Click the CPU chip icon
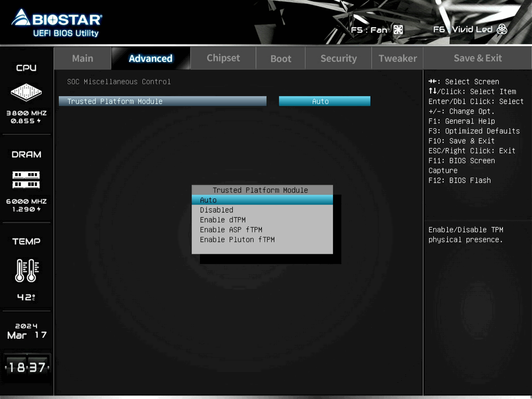The height and width of the screenshot is (399, 532). coord(26,92)
